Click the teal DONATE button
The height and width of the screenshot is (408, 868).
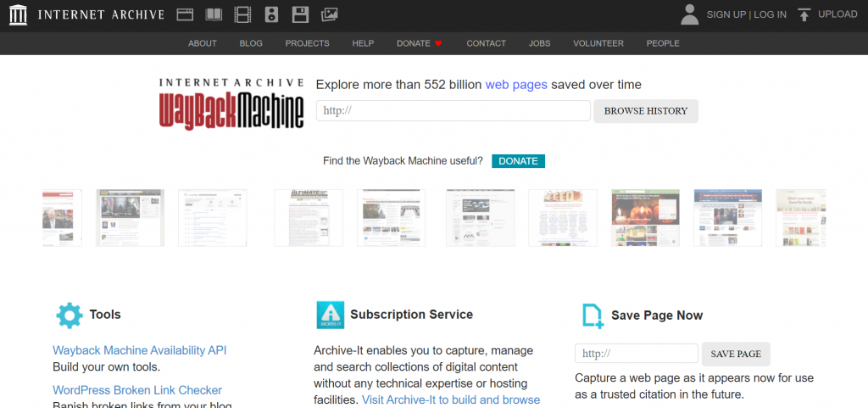518,161
